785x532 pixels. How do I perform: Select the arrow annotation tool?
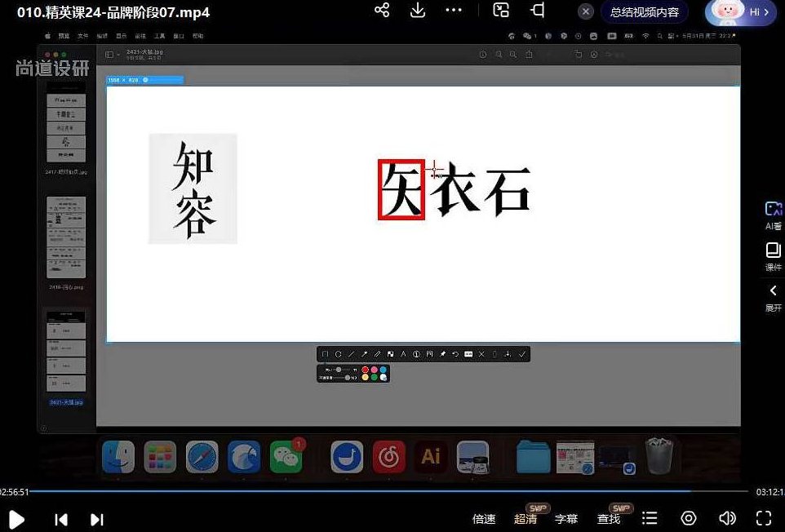[364, 353]
